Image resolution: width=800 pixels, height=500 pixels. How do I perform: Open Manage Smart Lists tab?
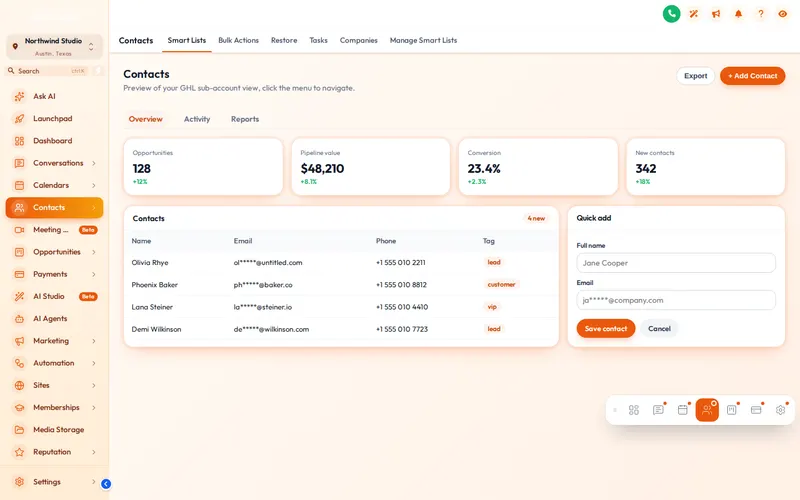pos(423,40)
